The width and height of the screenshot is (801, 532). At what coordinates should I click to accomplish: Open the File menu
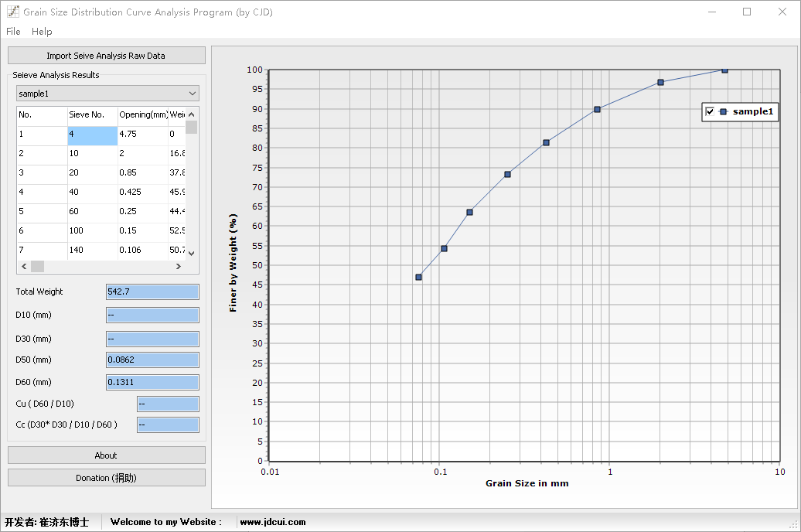click(13, 32)
